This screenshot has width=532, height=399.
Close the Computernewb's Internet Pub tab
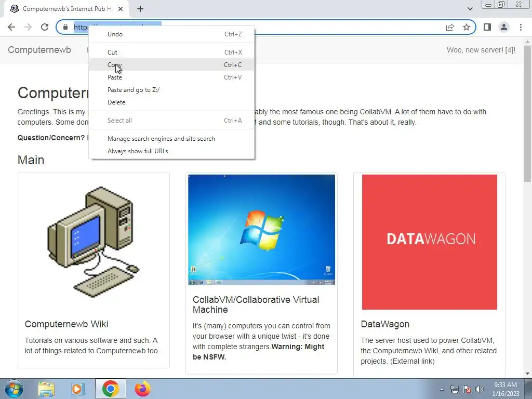click(121, 9)
